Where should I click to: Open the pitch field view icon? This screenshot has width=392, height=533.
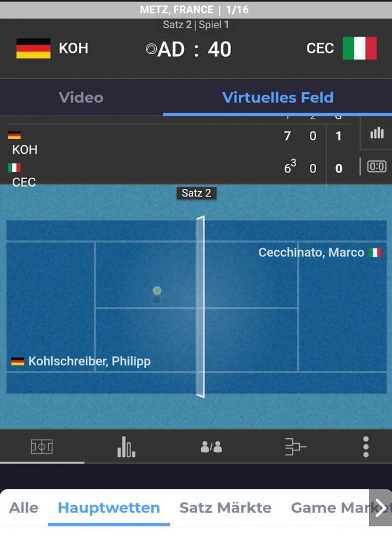click(42, 447)
